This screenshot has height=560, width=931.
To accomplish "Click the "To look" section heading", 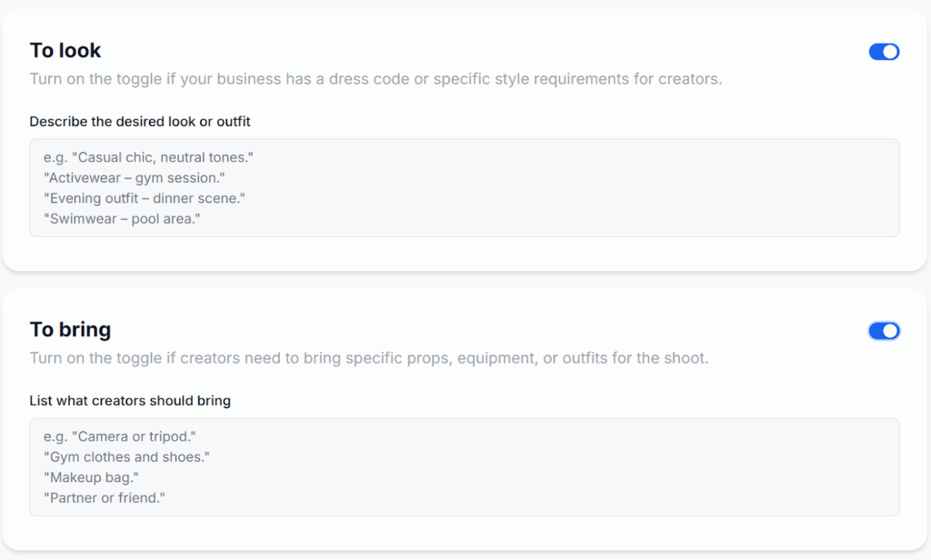I will (65, 51).
